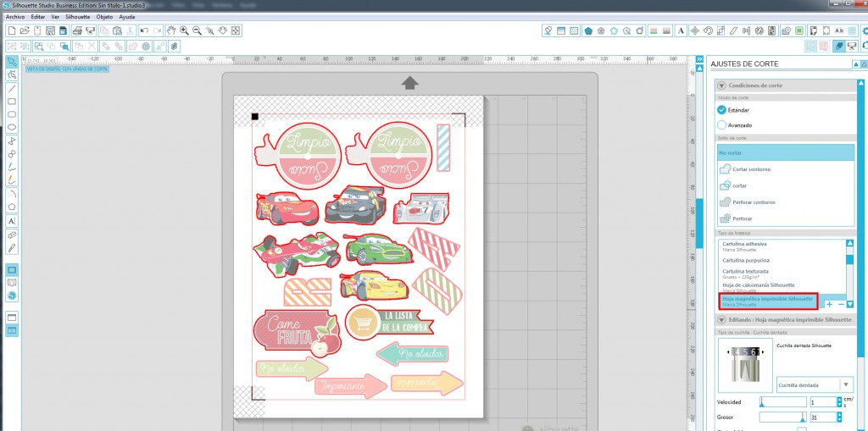Image resolution: width=868 pixels, height=431 pixels.
Task: Choose the cortar cut style option
Action: click(x=786, y=185)
